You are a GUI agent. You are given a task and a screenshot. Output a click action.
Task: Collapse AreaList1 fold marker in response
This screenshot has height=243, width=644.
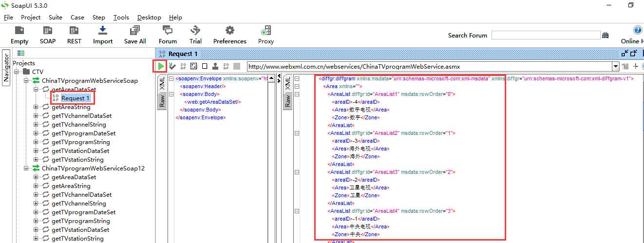pos(297,94)
